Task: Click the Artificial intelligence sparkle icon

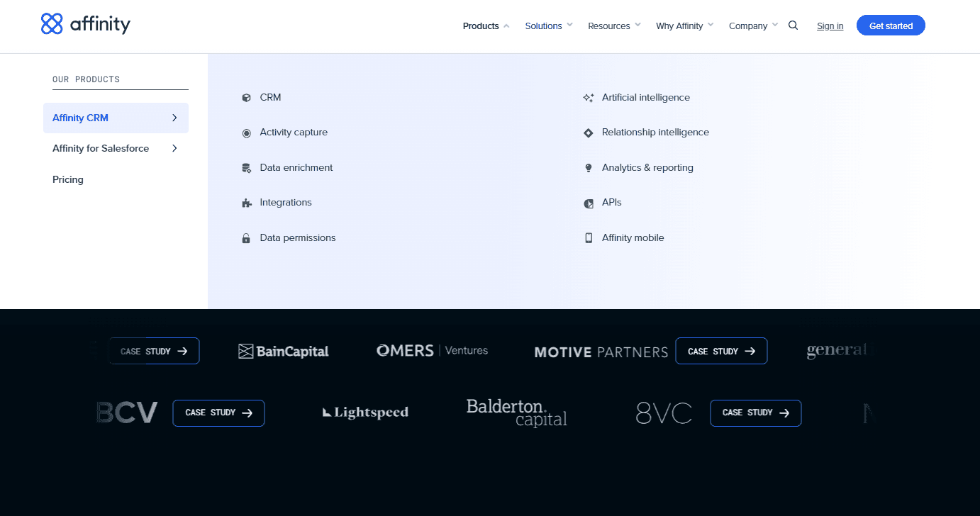Action: coord(588,98)
